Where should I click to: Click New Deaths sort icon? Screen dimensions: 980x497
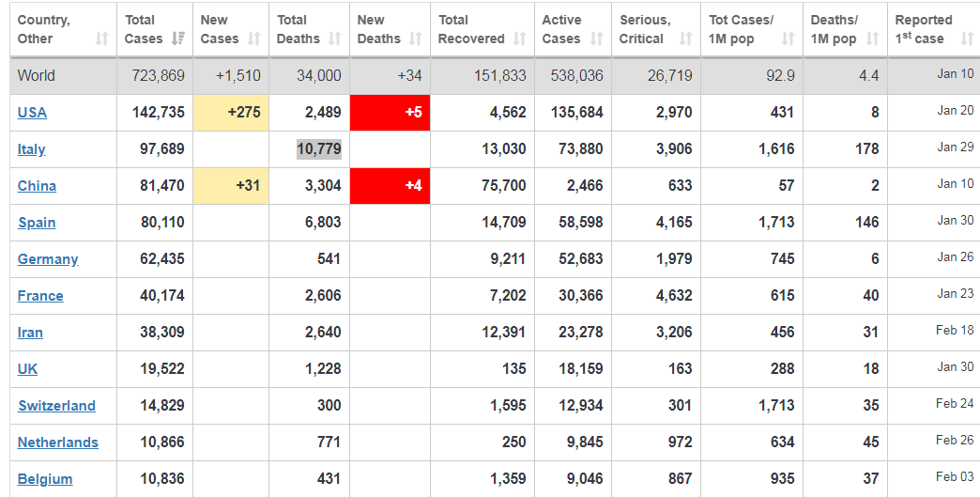417,39
